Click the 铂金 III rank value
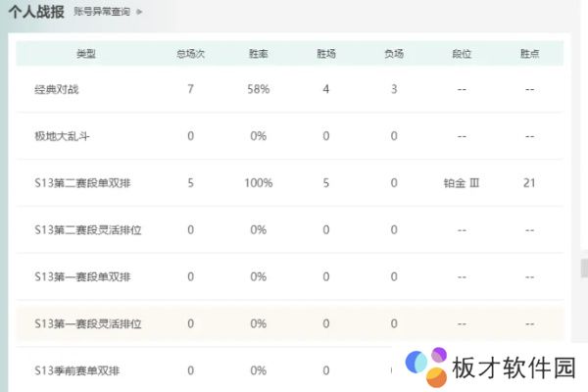 click(461, 183)
